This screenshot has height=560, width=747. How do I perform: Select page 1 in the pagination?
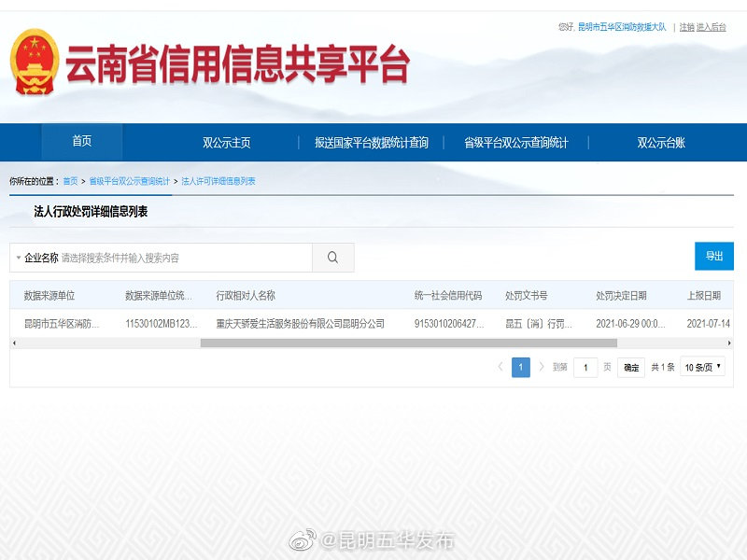520,367
